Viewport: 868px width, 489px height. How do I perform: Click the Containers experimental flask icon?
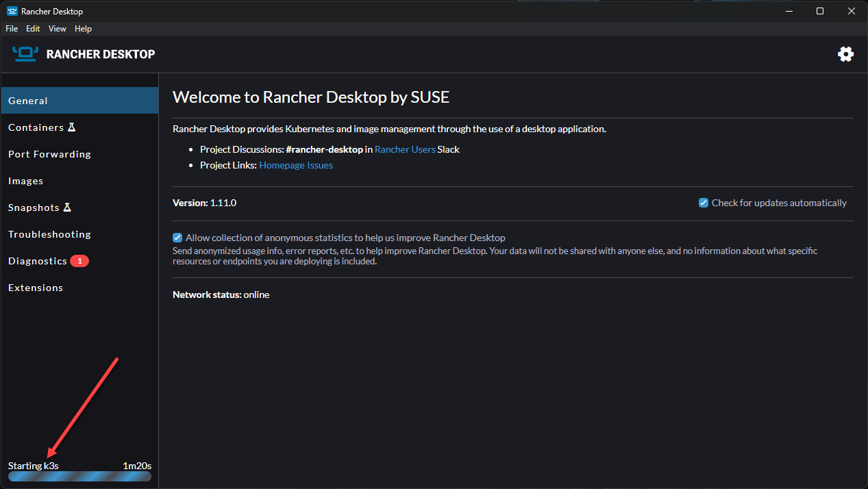71,127
